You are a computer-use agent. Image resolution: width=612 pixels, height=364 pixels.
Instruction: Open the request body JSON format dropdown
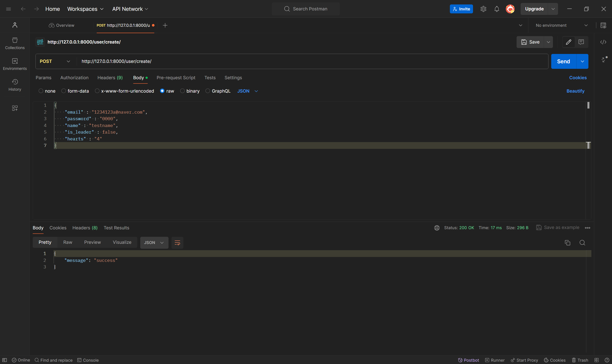(x=248, y=91)
